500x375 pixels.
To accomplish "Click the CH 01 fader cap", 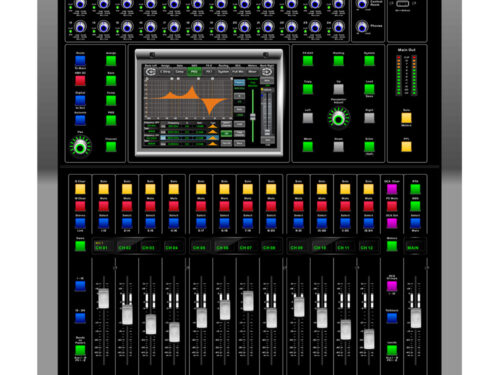I will [x=104, y=298].
